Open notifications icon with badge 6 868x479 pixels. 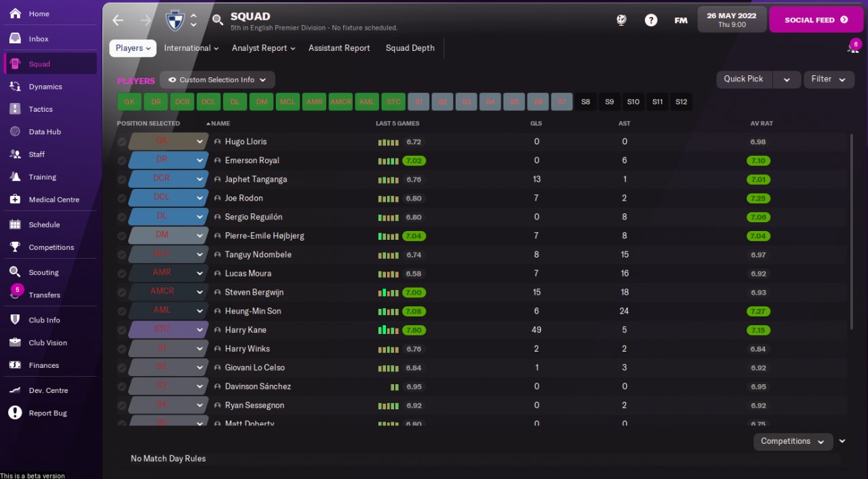pos(852,47)
